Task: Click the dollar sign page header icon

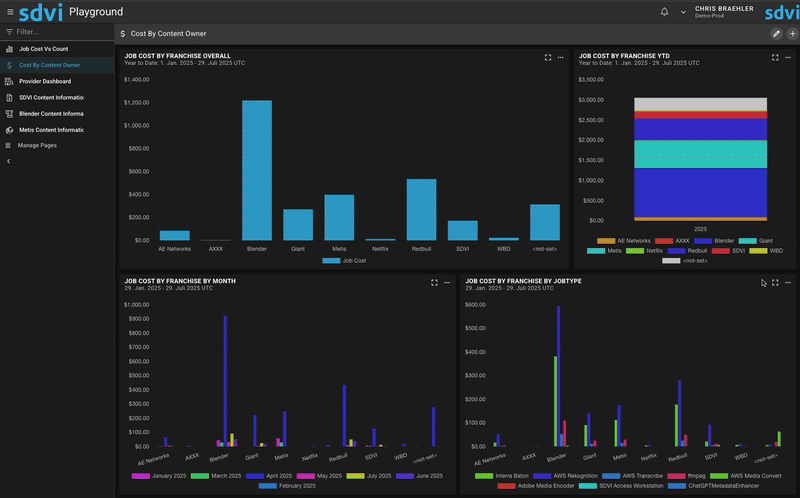Action: click(122, 34)
